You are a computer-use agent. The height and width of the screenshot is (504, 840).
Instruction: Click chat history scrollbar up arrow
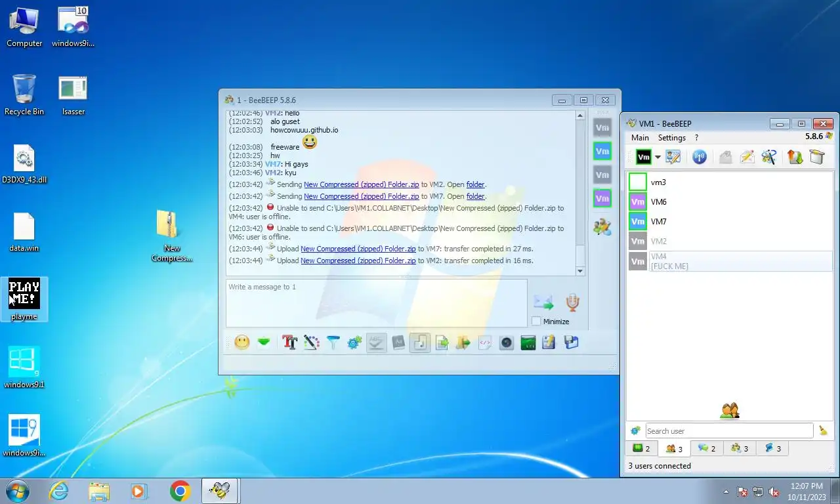click(x=580, y=115)
